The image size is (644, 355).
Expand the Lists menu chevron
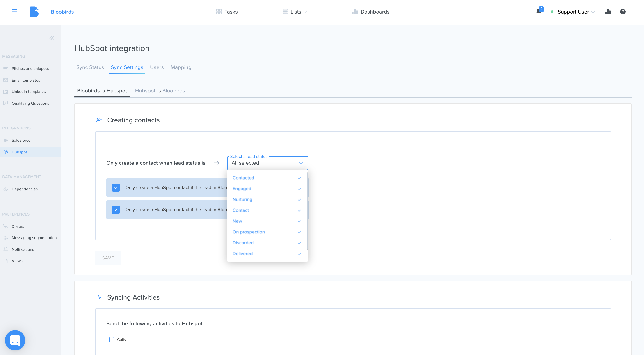[305, 12]
